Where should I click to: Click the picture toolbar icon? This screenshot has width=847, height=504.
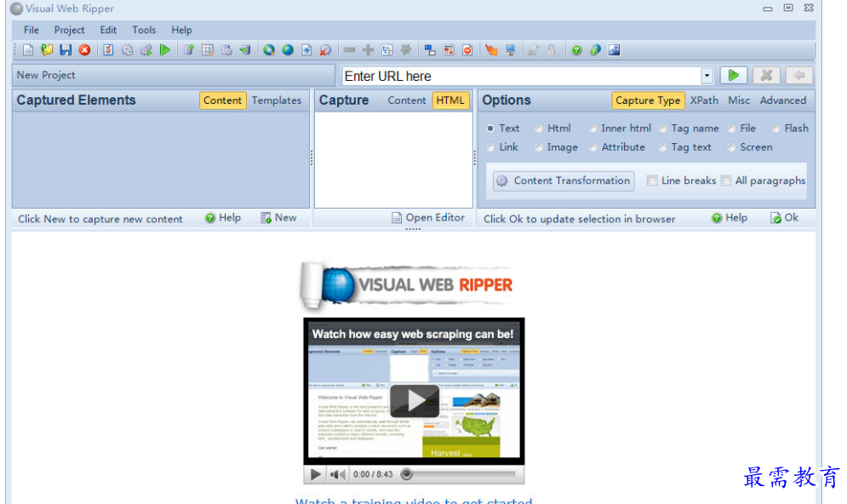click(x=615, y=50)
